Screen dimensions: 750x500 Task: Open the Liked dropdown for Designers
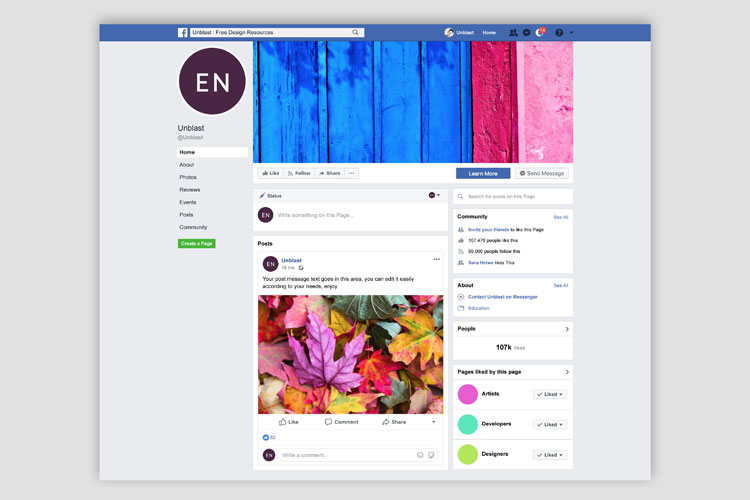tap(550, 455)
